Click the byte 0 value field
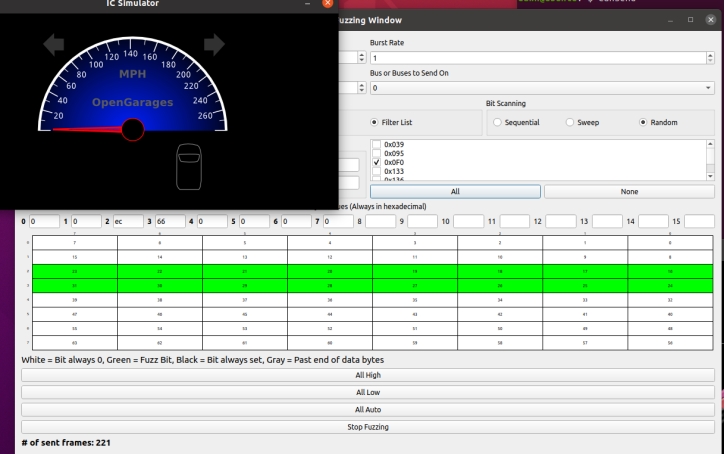The image size is (725, 454). click(44, 221)
